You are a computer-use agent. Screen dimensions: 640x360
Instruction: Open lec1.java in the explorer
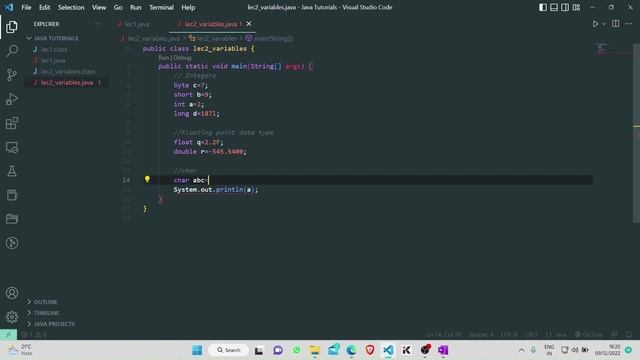click(53, 60)
